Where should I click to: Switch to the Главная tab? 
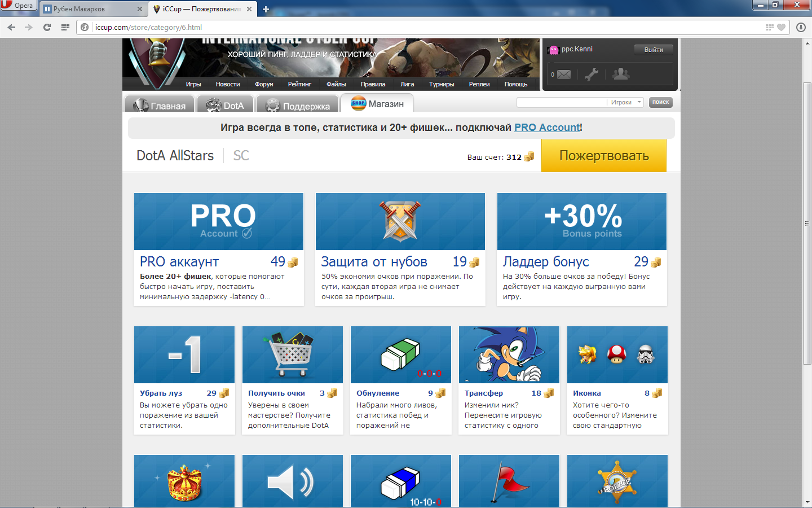(160, 105)
